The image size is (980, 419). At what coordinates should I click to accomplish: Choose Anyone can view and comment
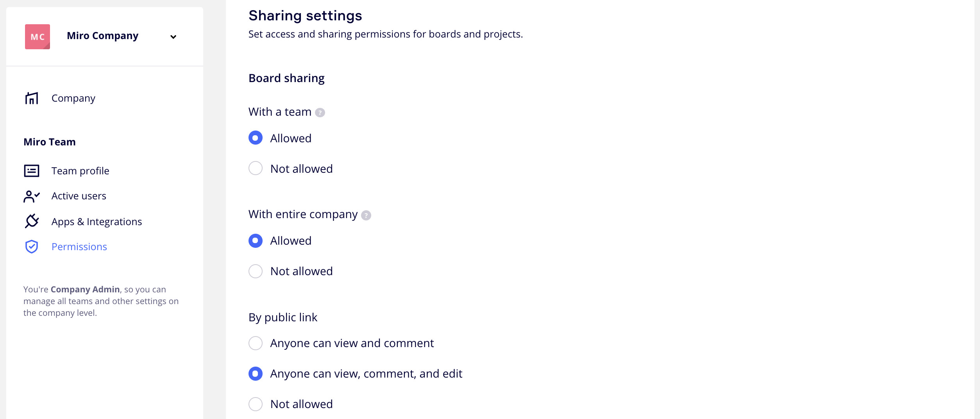(256, 343)
